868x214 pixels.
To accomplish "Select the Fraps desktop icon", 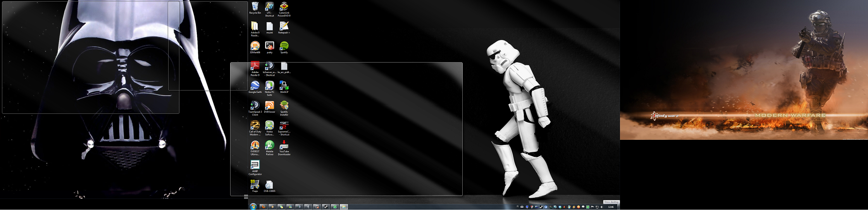I will [x=255, y=184].
